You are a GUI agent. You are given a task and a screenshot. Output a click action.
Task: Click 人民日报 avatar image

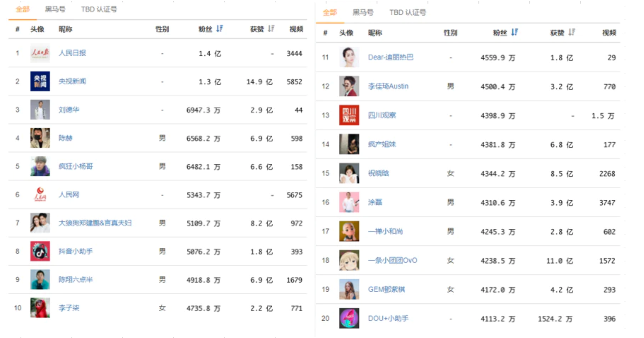click(x=40, y=53)
